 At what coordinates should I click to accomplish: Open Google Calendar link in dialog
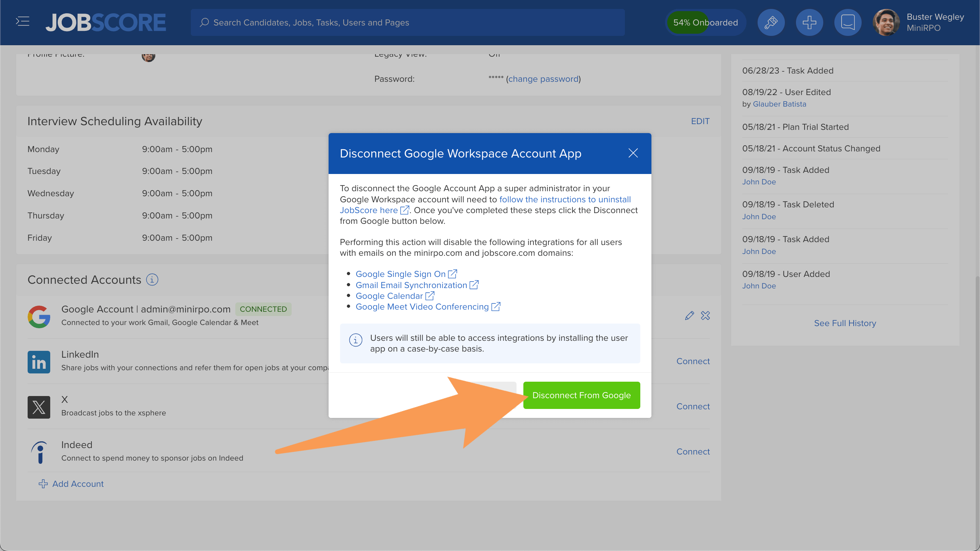point(389,296)
